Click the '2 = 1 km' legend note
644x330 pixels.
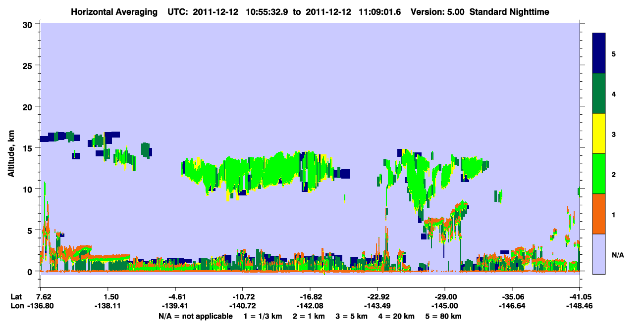[309, 316]
